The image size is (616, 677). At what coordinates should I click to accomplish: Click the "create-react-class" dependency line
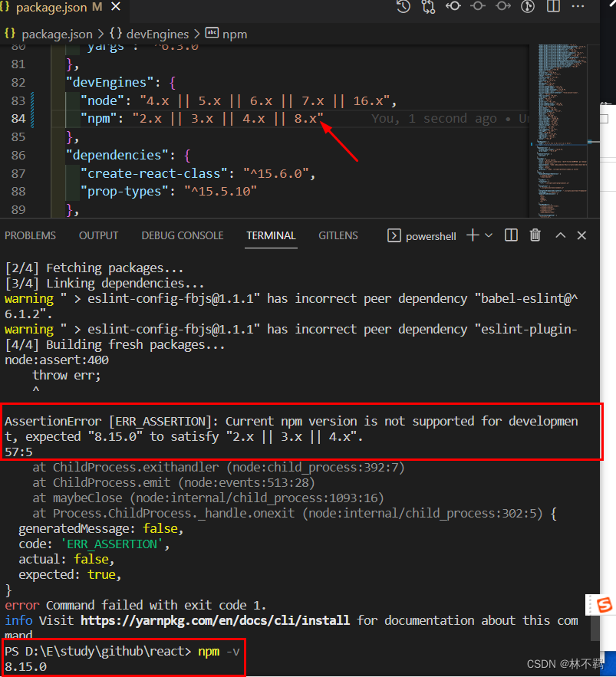click(x=198, y=173)
